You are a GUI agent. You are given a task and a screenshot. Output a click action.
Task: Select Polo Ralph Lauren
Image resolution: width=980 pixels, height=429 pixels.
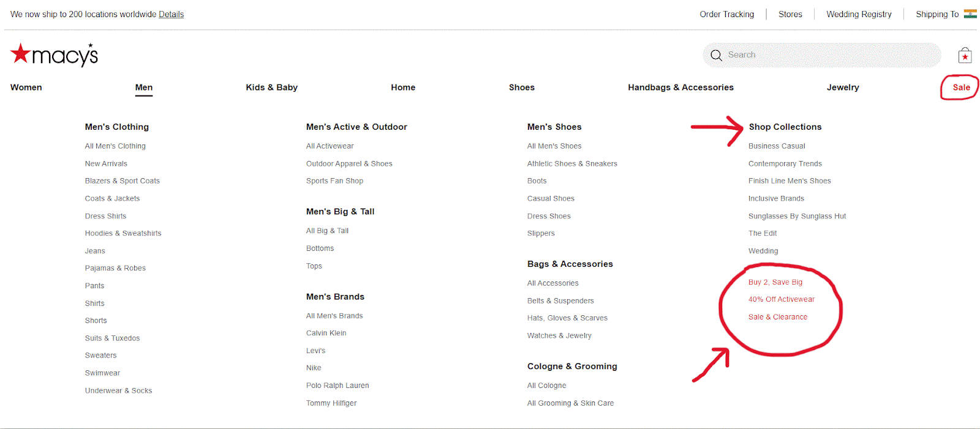click(337, 386)
